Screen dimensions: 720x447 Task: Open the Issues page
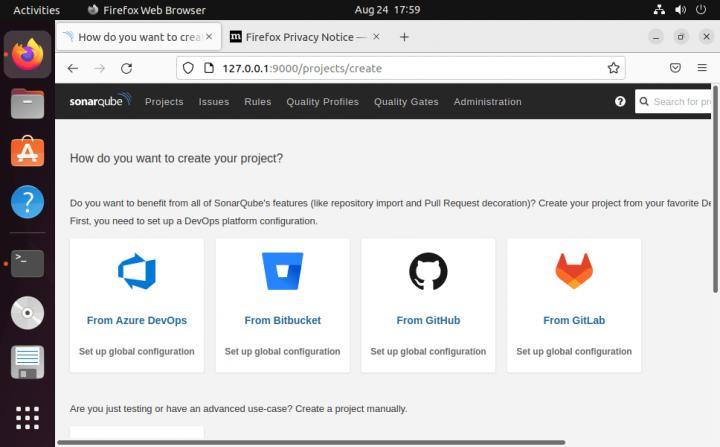(214, 102)
